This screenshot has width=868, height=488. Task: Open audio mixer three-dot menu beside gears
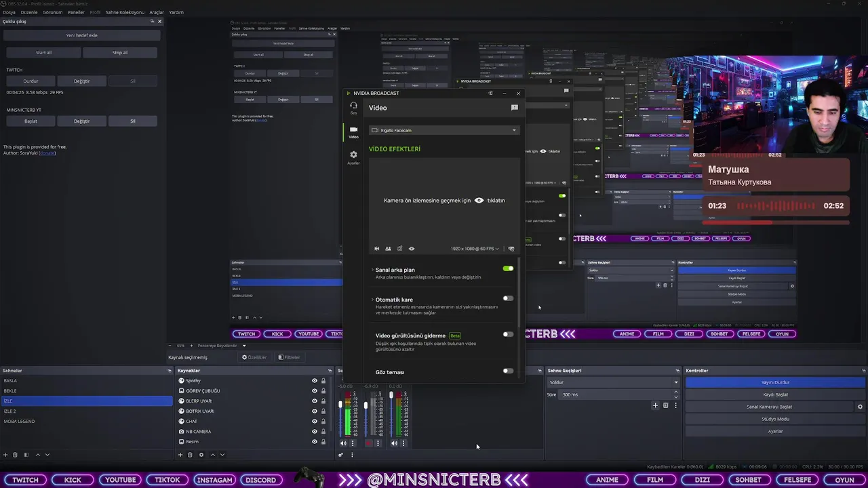coord(351,455)
